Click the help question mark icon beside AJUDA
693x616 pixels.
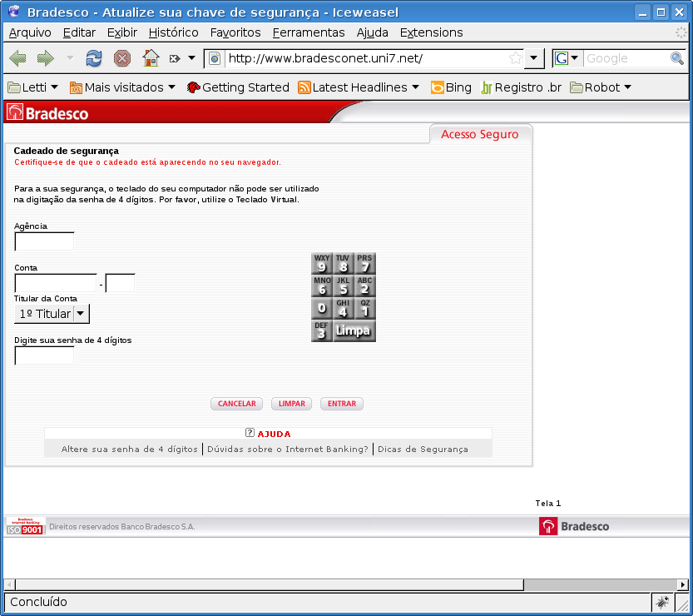(x=250, y=433)
